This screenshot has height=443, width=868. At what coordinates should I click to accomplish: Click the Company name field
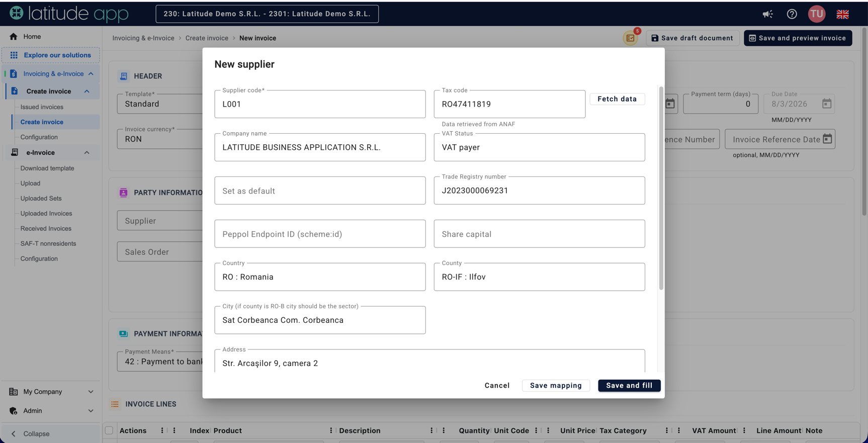[x=320, y=147]
